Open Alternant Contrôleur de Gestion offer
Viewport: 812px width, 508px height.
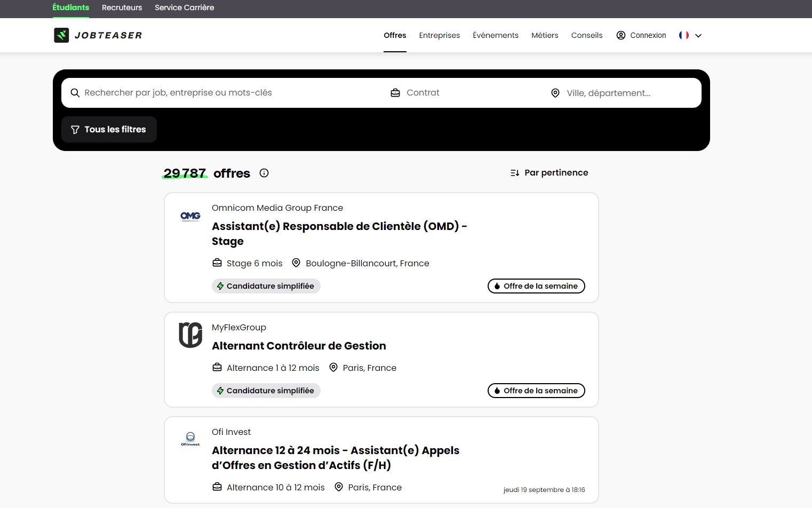pyautogui.click(x=299, y=346)
